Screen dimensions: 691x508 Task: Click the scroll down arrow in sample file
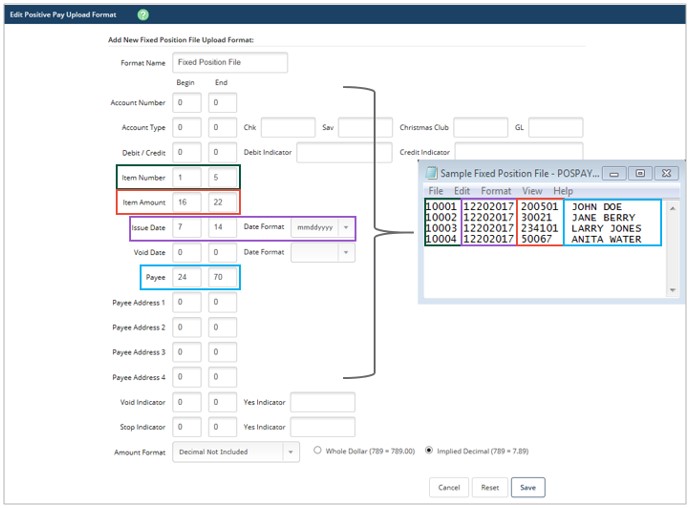[x=672, y=290]
